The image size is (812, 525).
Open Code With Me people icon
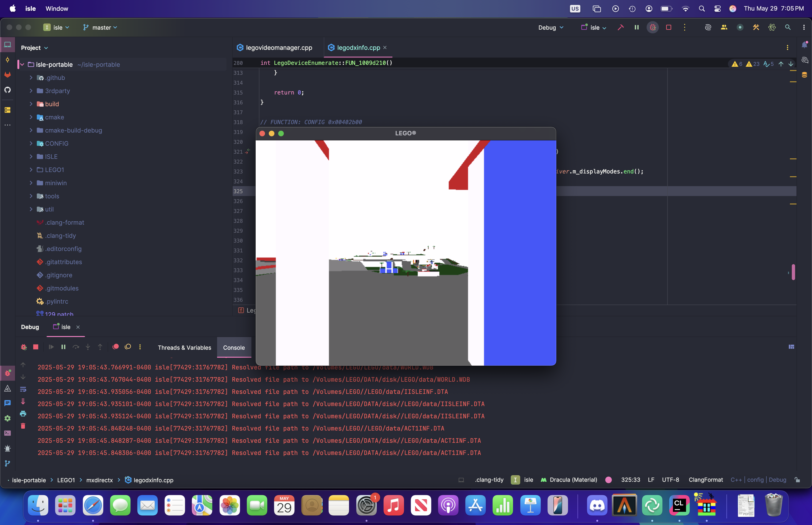[x=724, y=27]
